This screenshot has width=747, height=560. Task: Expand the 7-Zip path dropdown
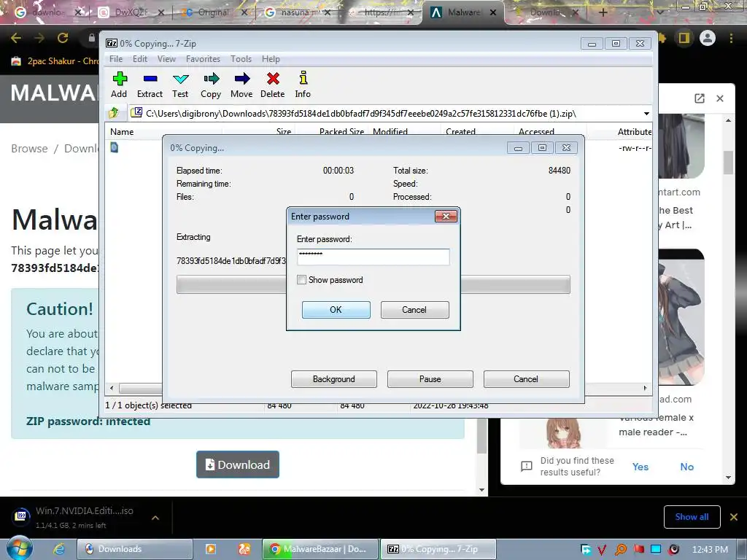(x=646, y=113)
